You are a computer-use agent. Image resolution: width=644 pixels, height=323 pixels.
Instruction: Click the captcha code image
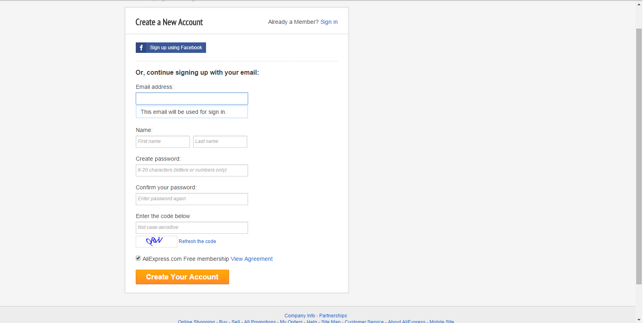pyautogui.click(x=156, y=241)
